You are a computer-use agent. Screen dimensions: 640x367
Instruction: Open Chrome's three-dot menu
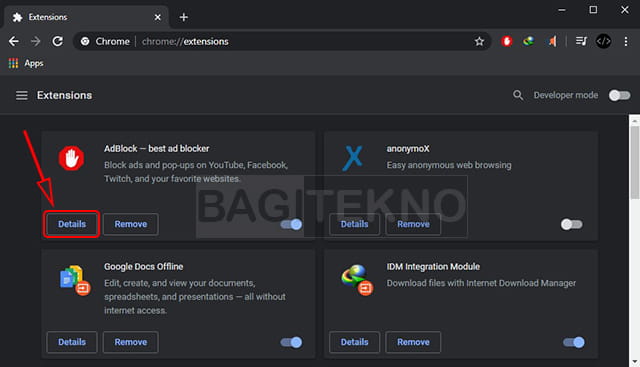coord(626,41)
